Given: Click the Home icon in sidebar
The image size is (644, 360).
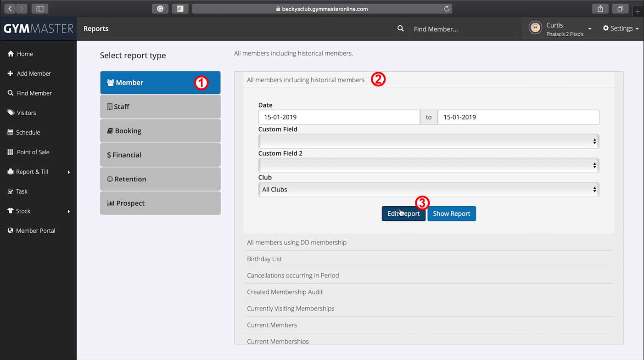Looking at the screenshot, I should pos(10,54).
